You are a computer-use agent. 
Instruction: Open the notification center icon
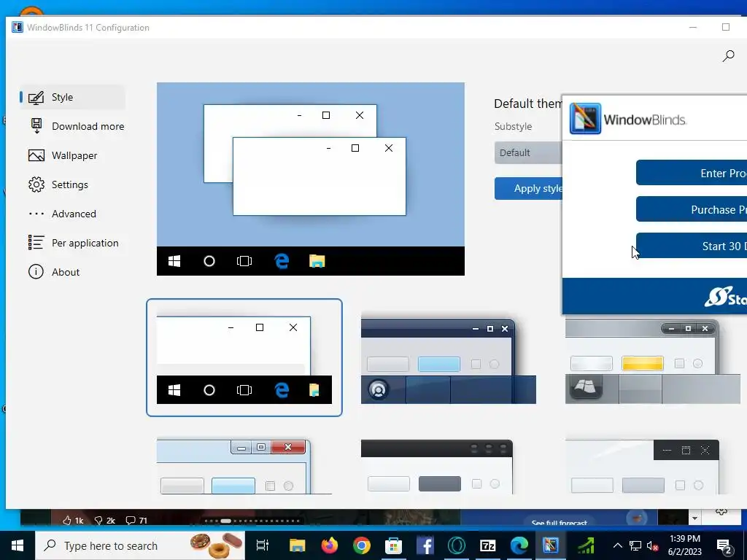(724, 545)
